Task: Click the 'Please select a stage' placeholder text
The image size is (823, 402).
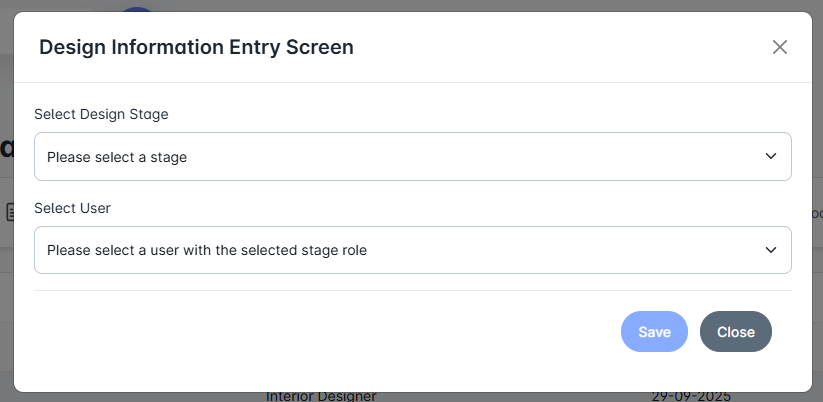Action: pos(117,157)
